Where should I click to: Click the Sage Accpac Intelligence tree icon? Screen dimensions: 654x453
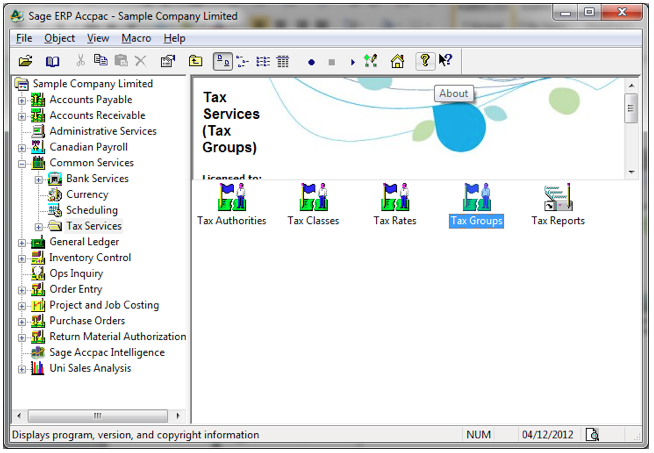click(38, 352)
